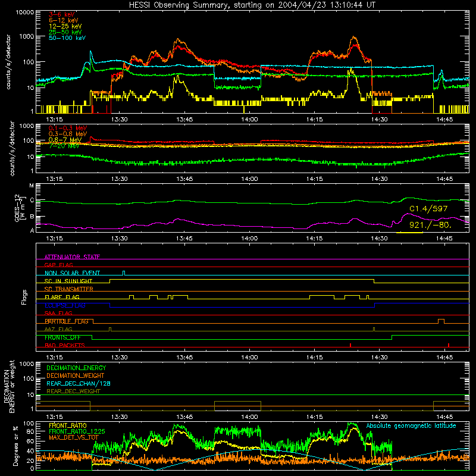Click the MAX_DET_VS_TOT legend label
Viewport: 476px width, 476px height.
(74, 437)
